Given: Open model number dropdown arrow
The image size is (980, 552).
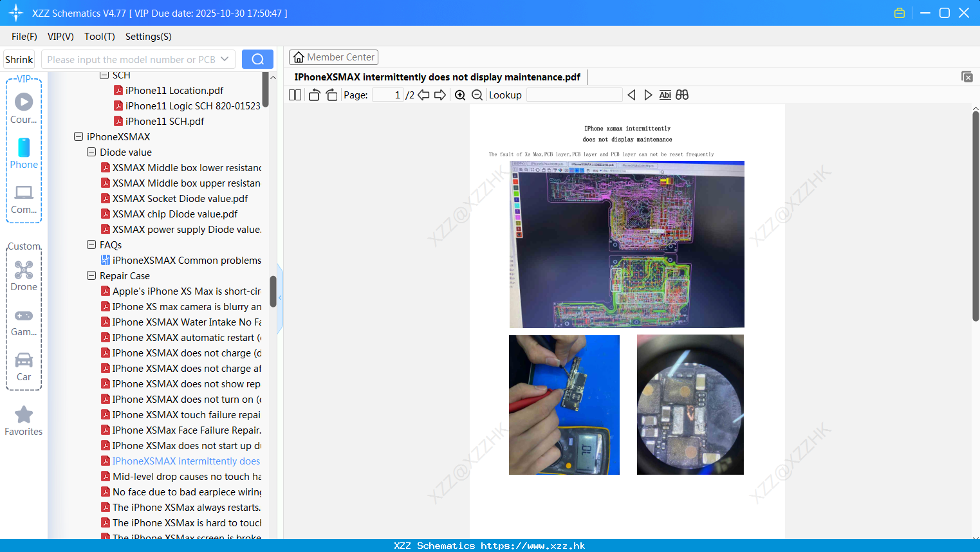Looking at the screenshot, I should coord(225,59).
